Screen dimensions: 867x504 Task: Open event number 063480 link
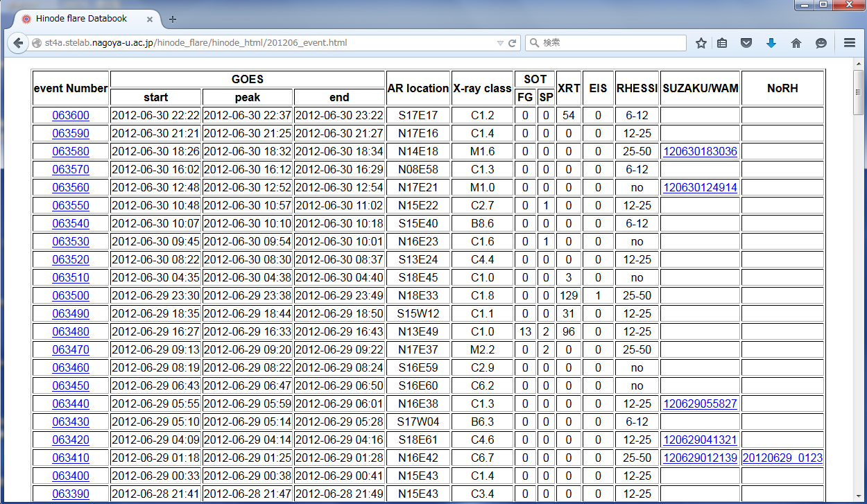(71, 331)
